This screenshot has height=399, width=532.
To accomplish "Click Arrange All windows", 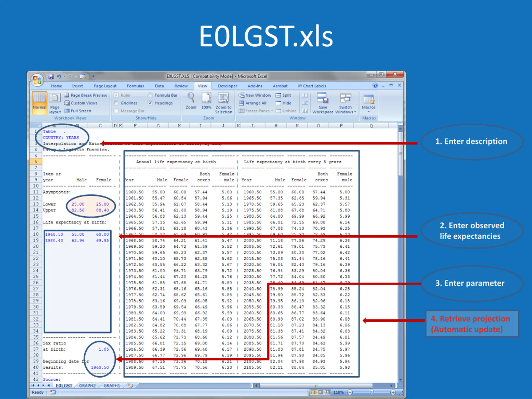I will click(x=252, y=103).
